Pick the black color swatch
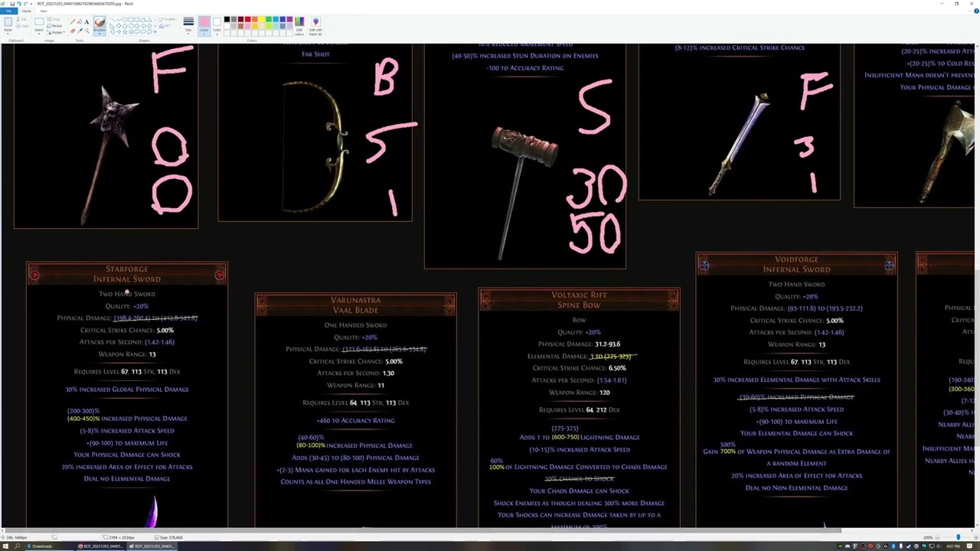The height and width of the screenshot is (551, 980). click(x=227, y=19)
